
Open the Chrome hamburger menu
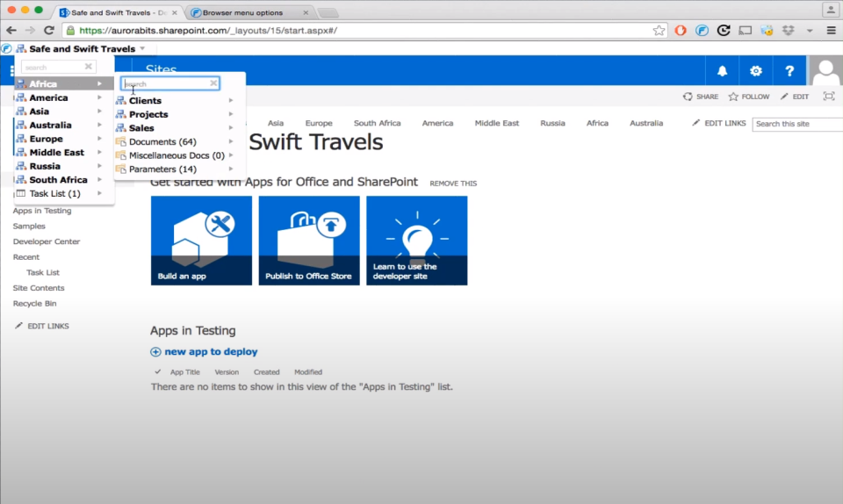[831, 31]
